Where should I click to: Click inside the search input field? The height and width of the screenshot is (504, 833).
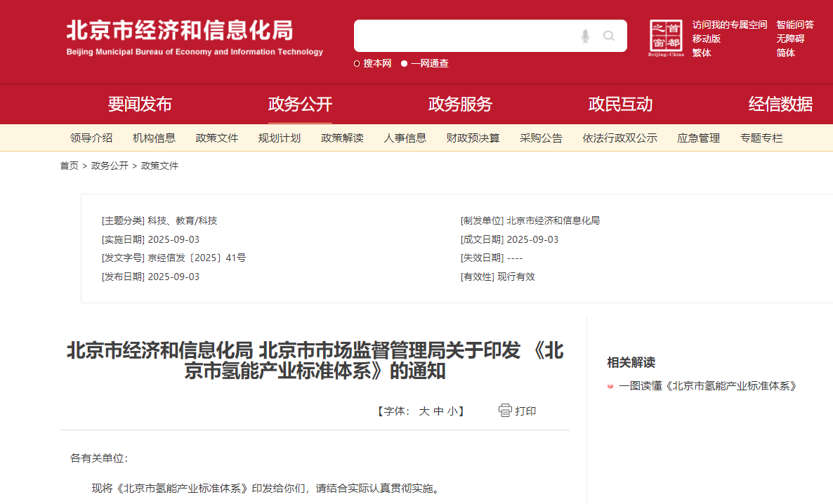[464, 36]
